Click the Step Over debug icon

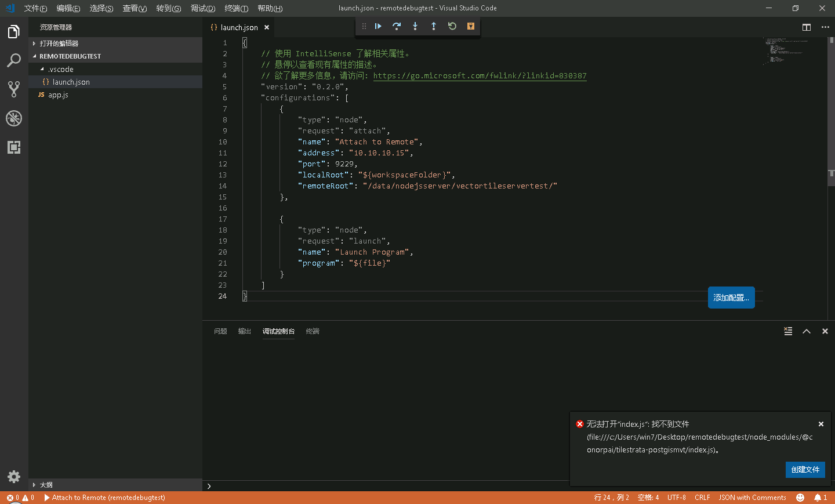tap(397, 26)
